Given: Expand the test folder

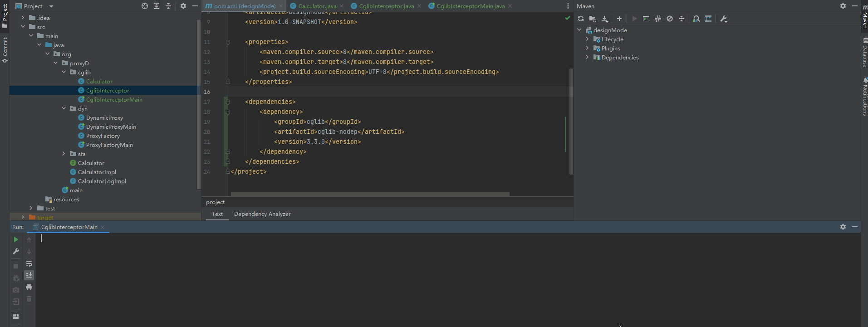Looking at the screenshot, I should (x=31, y=208).
